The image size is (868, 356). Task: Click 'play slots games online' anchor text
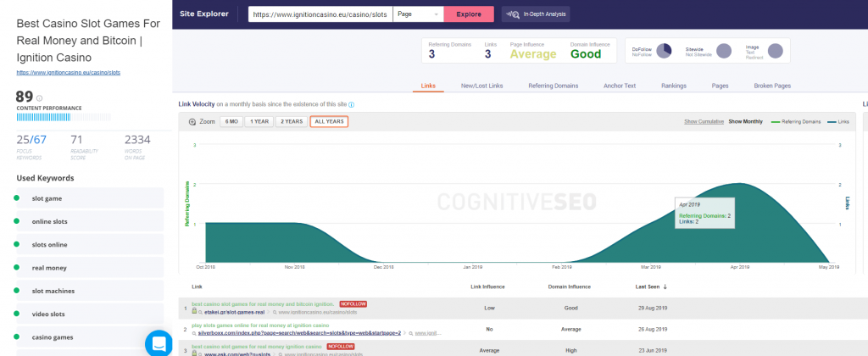coord(260,325)
